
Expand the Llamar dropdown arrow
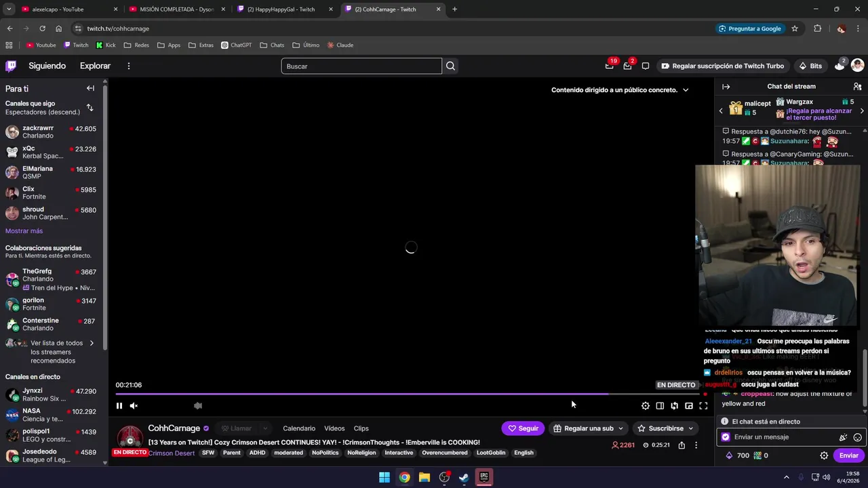click(265, 428)
